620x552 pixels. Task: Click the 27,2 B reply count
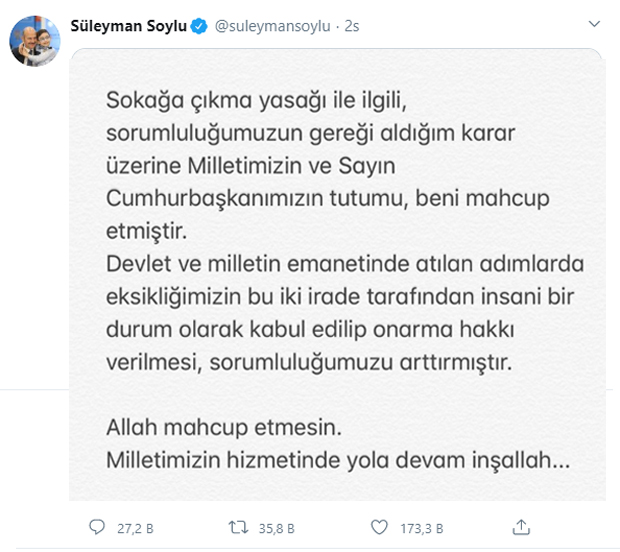tap(129, 527)
